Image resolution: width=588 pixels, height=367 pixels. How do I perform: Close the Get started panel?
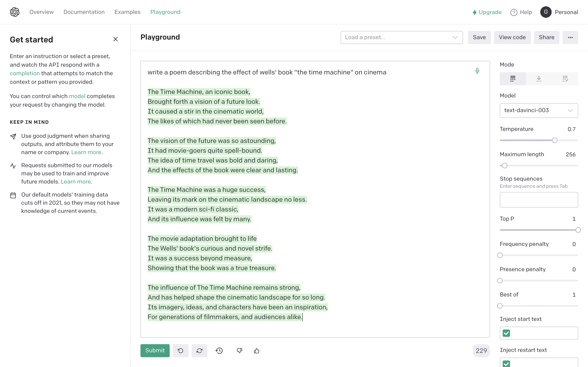(115, 39)
